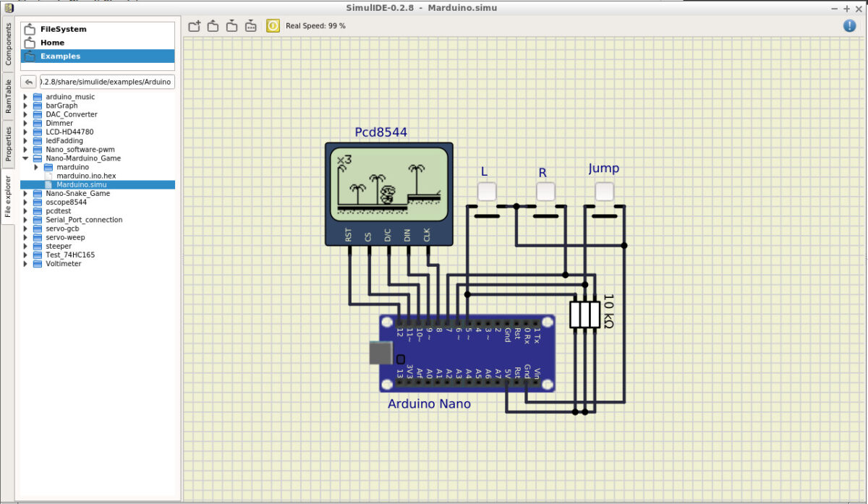
Task: Click the Save Circuit icon
Action: pos(231,25)
